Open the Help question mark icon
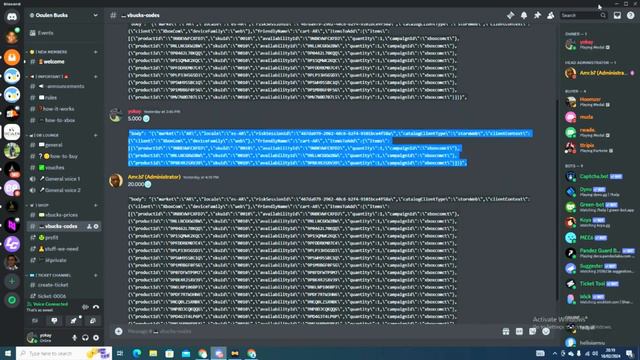640x360 pixels. coord(631,16)
